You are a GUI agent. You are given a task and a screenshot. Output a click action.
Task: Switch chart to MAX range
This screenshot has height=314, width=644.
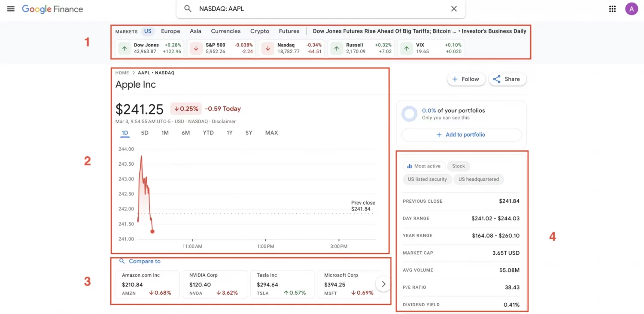point(272,133)
